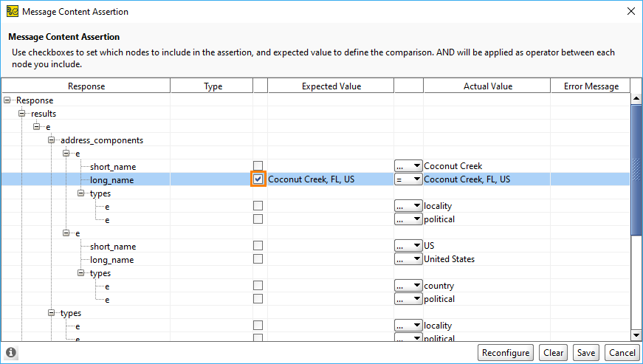Collapse the results tree node
The height and width of the screenshot is (364, 643).
(x=22, y=113)
